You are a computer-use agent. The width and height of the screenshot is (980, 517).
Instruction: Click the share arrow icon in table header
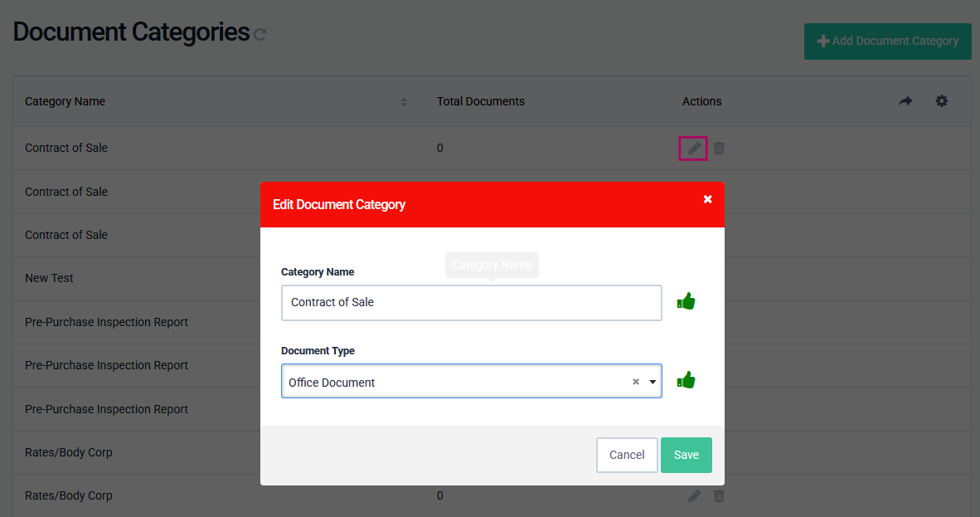tap(905, 101)
